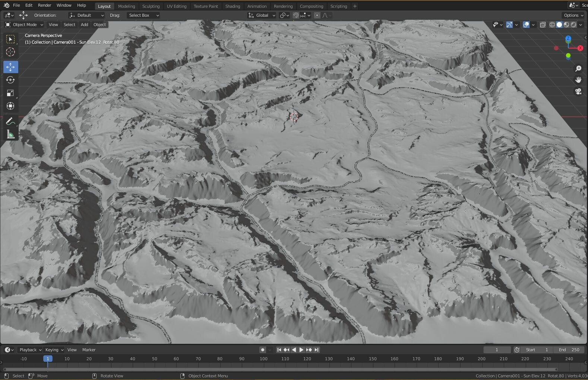Open the Render menu
588x380 pixels.
(44, 5)
